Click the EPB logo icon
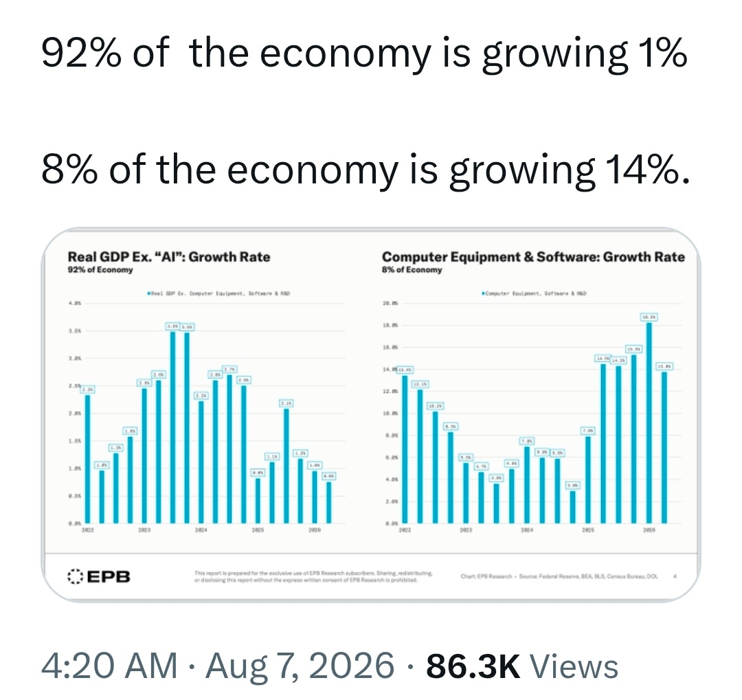Screen dimensions: 742x700 [76, 576]
